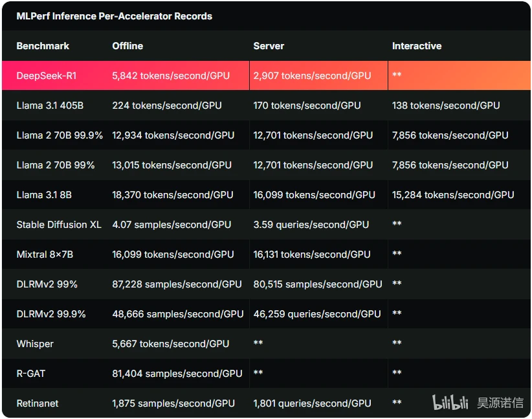The height and width of the screenshot is (419, 532).
Task: Select the DLRMv2 99% row label
Action: [47, 284]
